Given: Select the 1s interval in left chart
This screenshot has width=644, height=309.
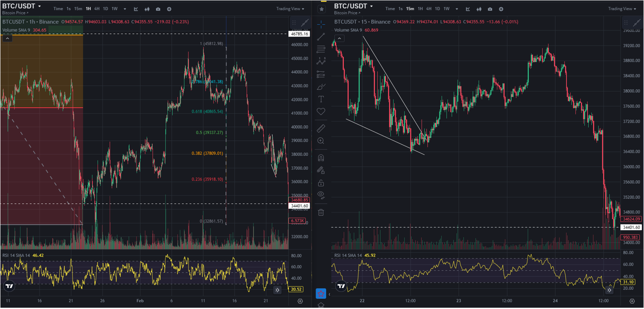Looking at the screenshot, I should [x=68, y=9].
